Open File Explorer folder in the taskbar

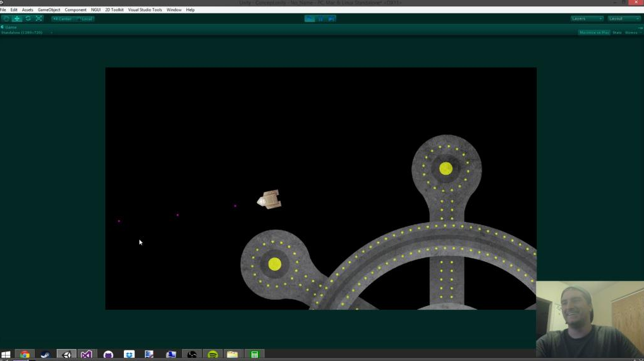point(233,355)
